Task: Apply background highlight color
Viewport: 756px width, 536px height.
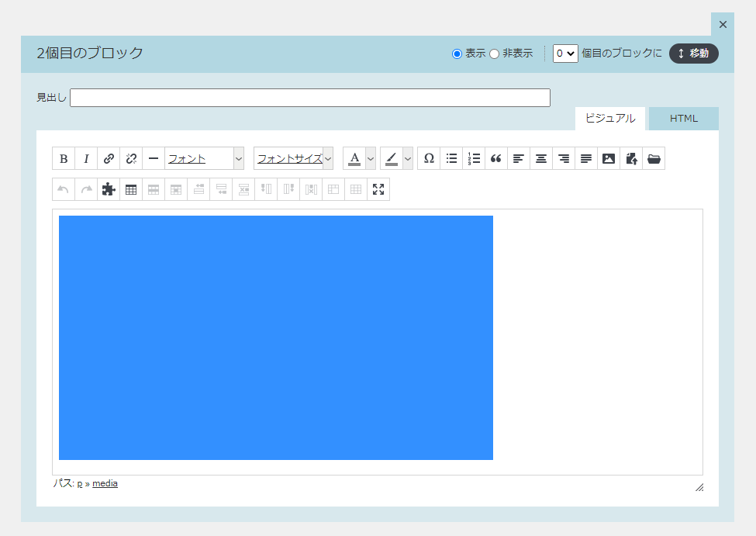Action: point(392,158)
